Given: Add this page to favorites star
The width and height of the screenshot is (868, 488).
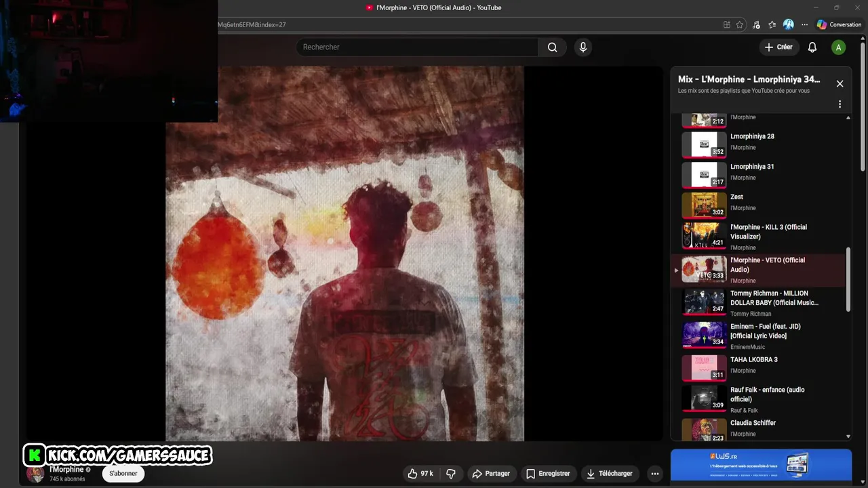Looking at the screenshot, I should click(740, 24).
